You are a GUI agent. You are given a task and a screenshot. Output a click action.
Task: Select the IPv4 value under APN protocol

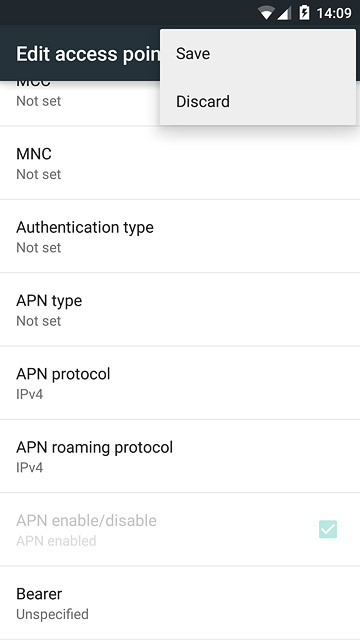tap(29, 394)
